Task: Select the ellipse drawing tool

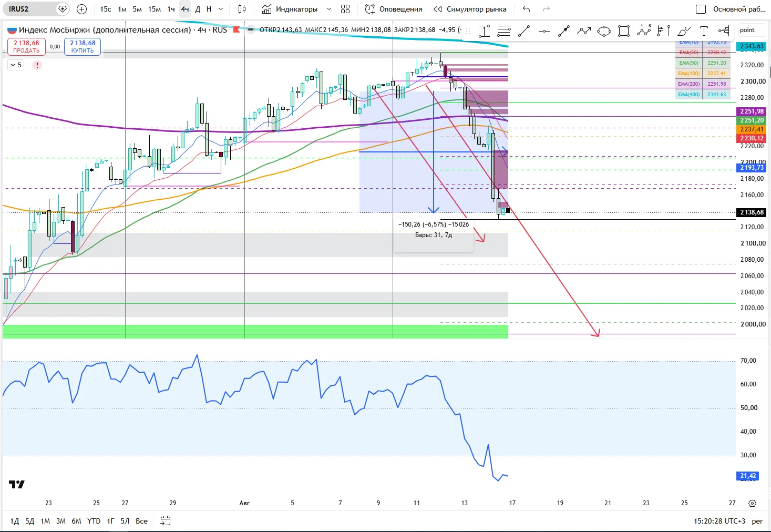Action: pos(604,31)
